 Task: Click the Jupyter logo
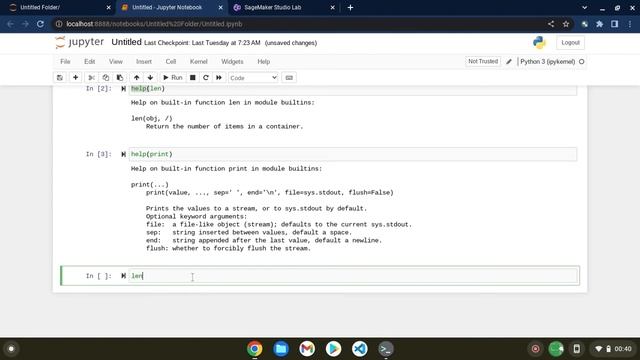pyautogui.click(x=80, y=42)
